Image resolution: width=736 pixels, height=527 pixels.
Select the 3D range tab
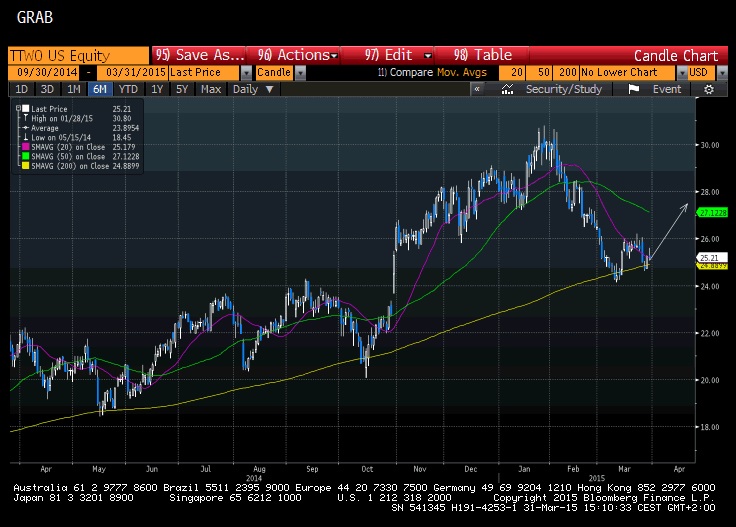pyautogui.click(x=47, y=89)
